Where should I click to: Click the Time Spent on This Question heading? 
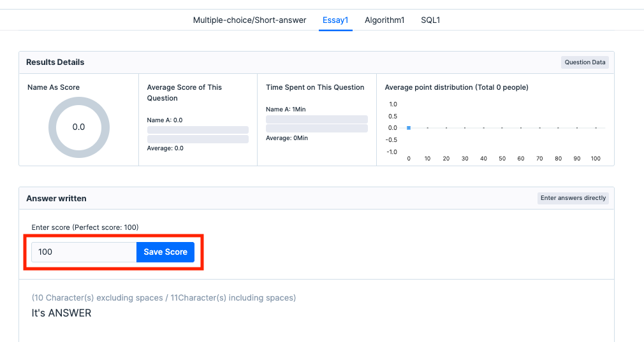tap(315, 87)
